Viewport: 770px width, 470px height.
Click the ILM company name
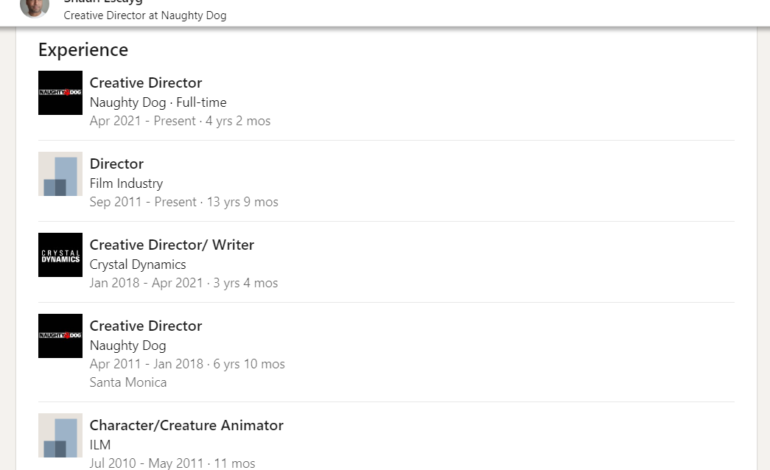[x=100, y=444]
